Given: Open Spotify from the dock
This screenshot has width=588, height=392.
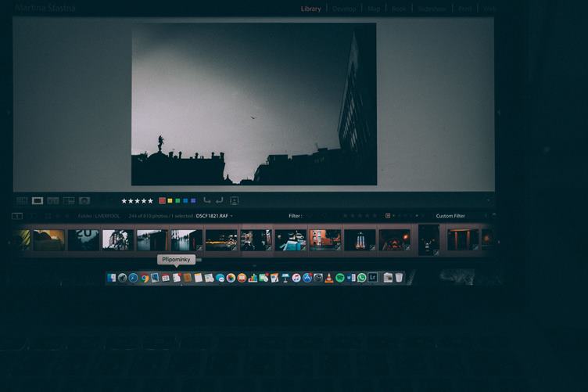Looking at the screenshot, I should coord(340,278).
